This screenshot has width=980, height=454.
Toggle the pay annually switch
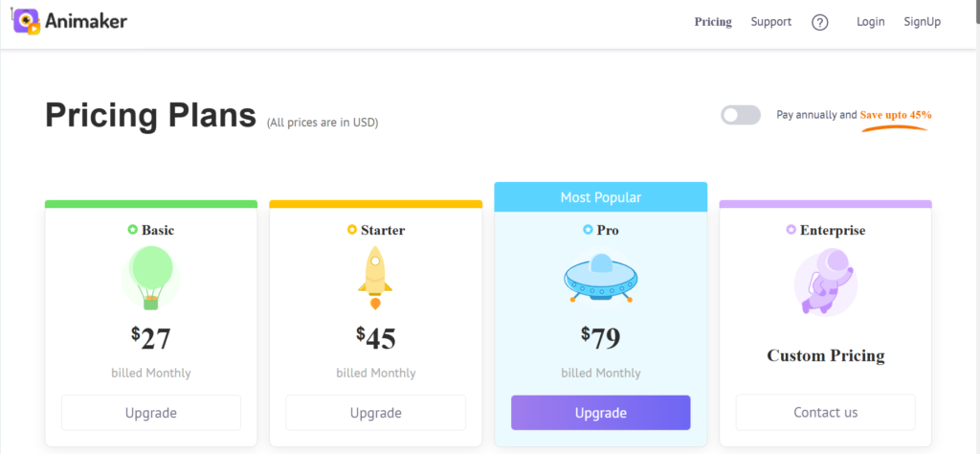pos(741,115)
